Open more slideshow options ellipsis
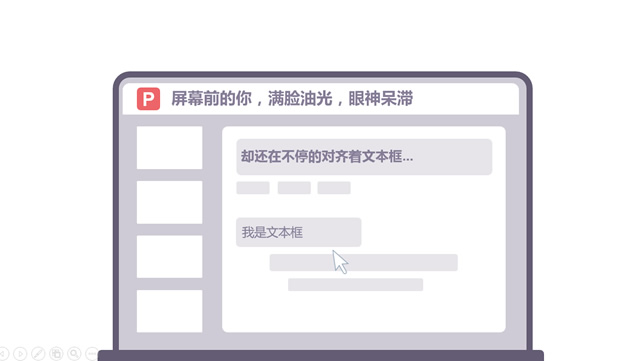Image resolution: width=635 pixels, height=361 pixels. (x=92, y=354)
